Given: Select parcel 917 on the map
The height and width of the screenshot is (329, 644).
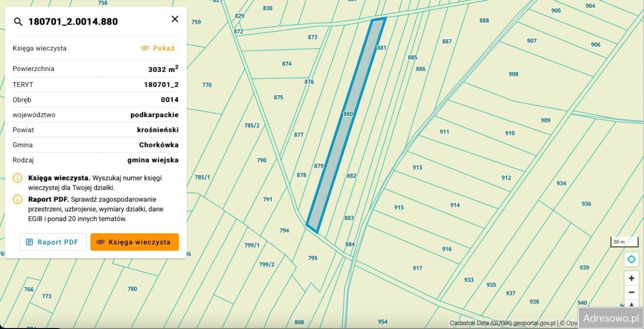Looking at the screenshot, I should pos(417,268).
